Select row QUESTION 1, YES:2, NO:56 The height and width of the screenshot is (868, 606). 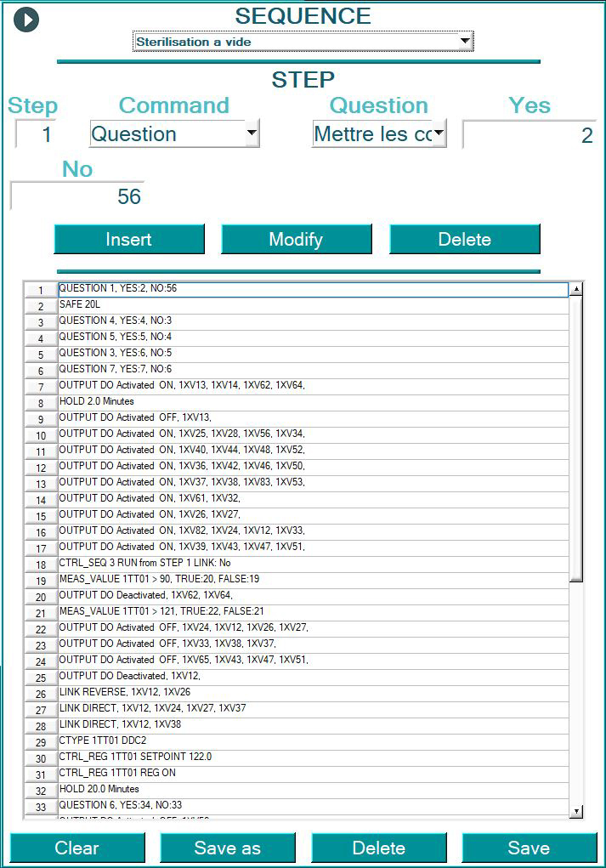[314, 290]
